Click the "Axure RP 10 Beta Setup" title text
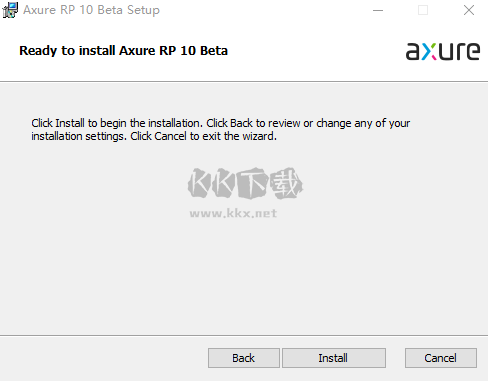The height and width of the screenshot is (381, 488). point(91,10)
